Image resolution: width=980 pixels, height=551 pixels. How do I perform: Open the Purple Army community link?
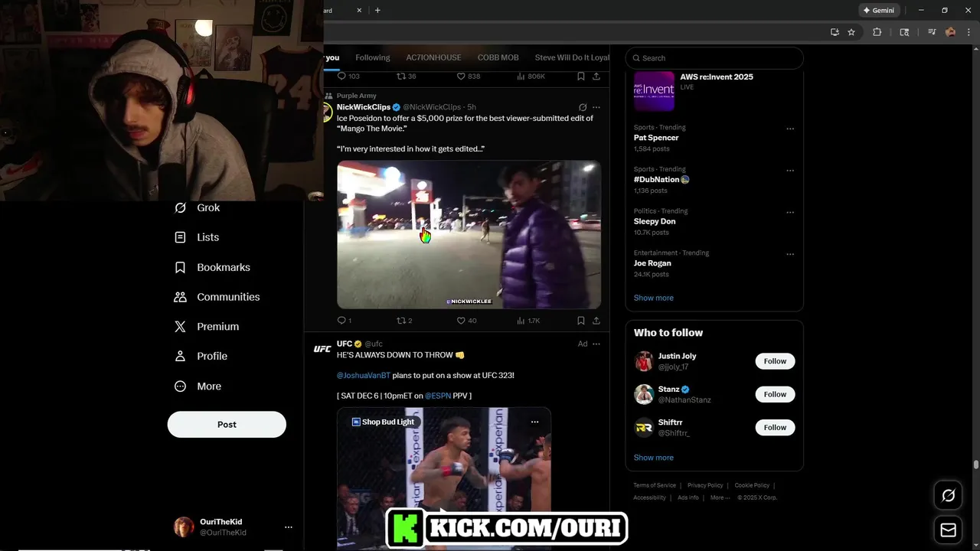tap(357, 96)
